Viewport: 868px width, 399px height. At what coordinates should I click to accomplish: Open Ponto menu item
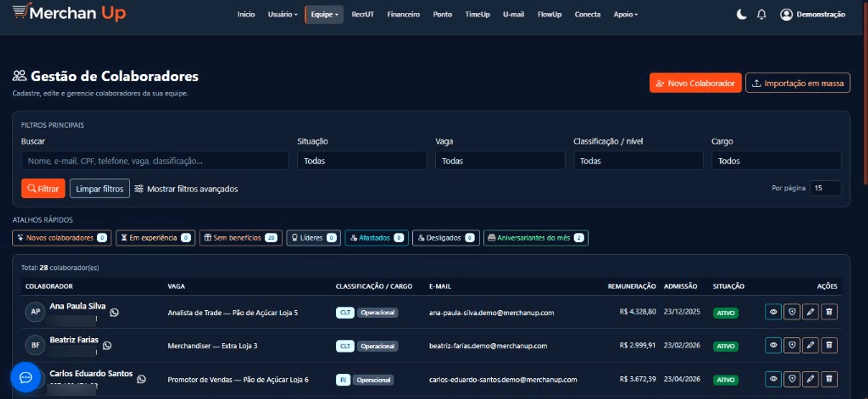point(442,14)
